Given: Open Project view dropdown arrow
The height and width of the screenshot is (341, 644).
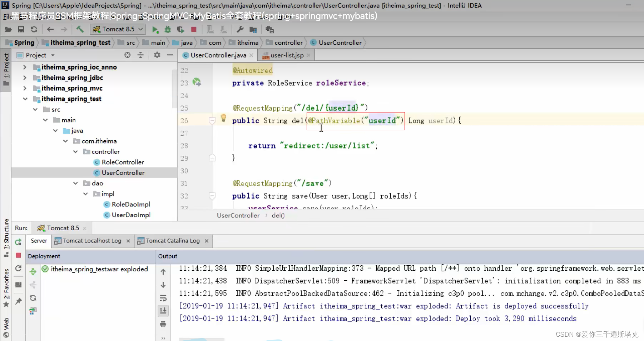Looking at the screenshot, I should click(x=53, y=55).
